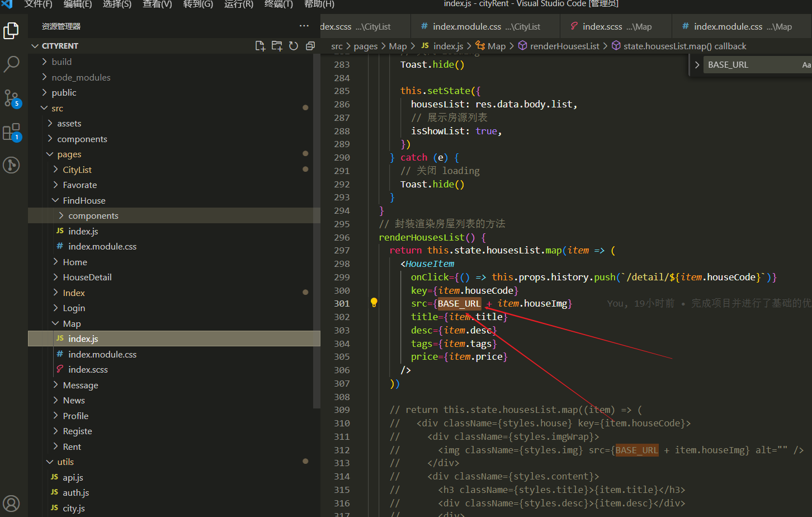The height and width of the screenshot is (517, 812).
Task: Collapse the pages folder
Action: point(174,154)
